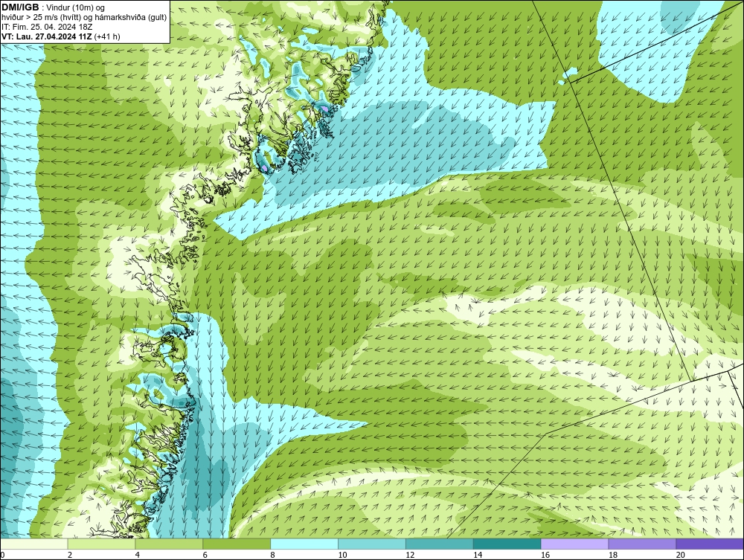Click the DMI/IGB title text
The width and height of the screenshot is (744, 560).
(x=20, y=7)
